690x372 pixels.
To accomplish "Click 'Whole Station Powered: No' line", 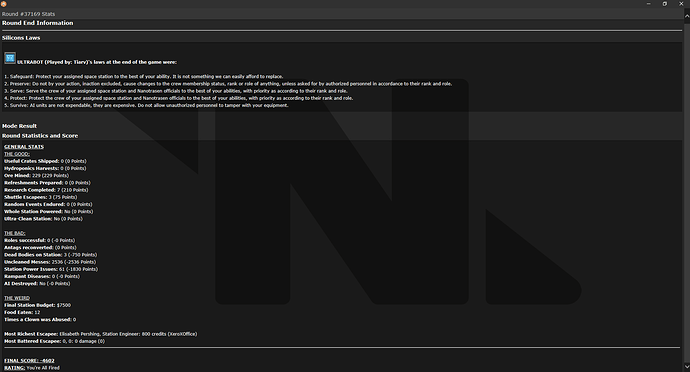I will [x=49, y=211].
